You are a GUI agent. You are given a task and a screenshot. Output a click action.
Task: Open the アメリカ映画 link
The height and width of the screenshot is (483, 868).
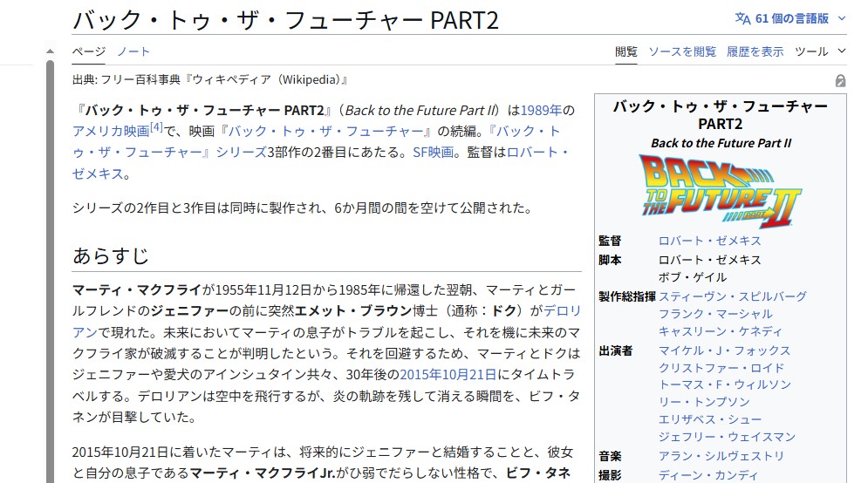[111, 131]
